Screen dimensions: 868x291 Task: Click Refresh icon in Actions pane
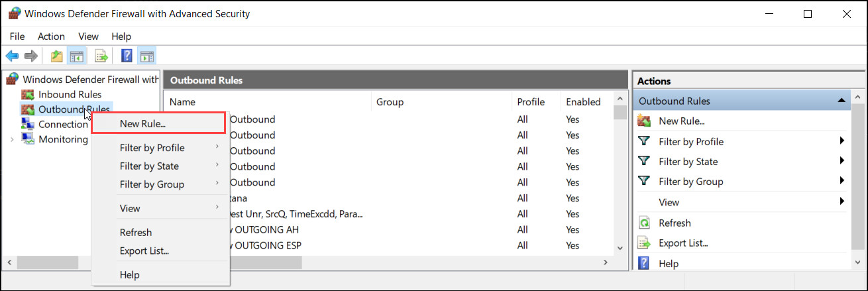tap(643, 223)
